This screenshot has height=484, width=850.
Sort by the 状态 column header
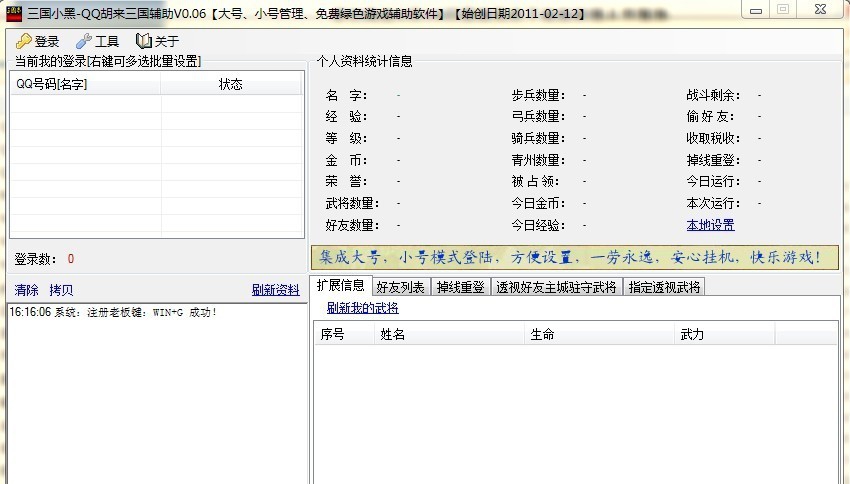(x=231, y=84)
